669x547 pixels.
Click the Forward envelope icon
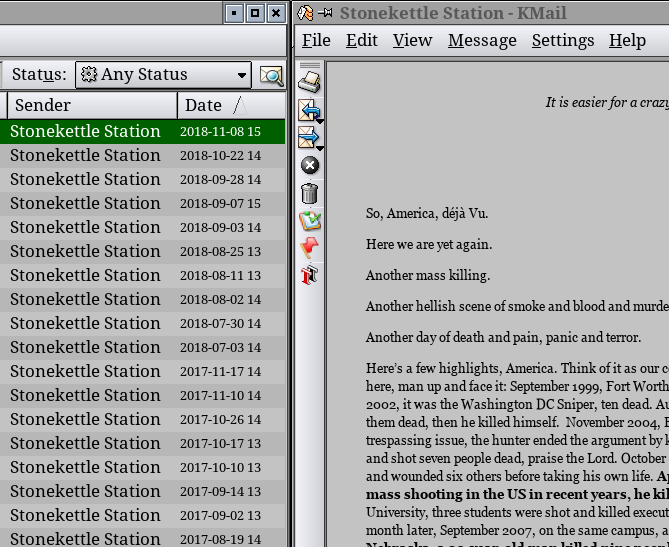click(x=308, y=137)
